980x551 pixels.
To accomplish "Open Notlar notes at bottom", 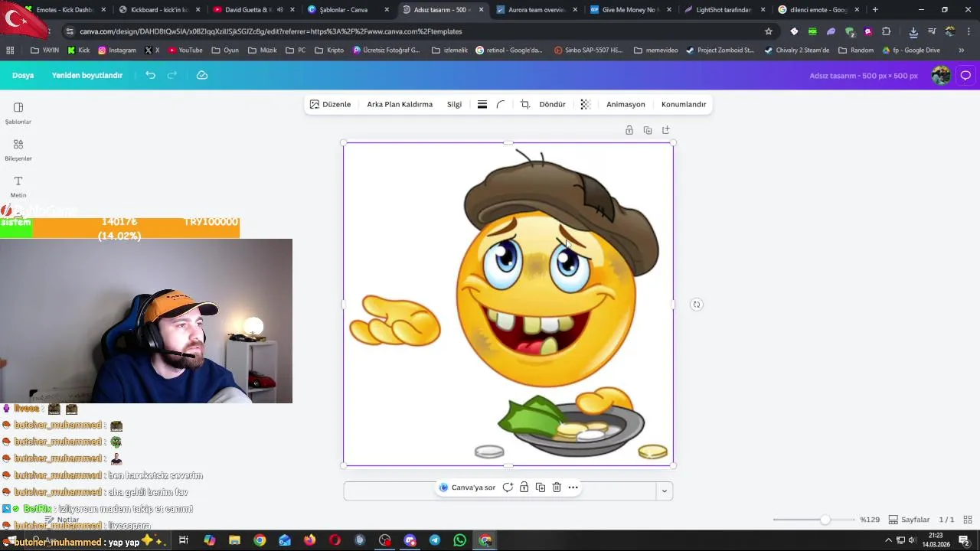I will coord(62,520).
